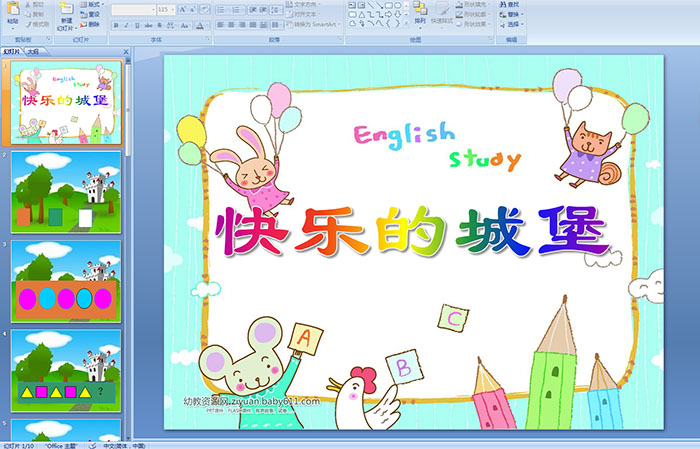Clear all formatting icon
The image size is (700, 449).
point(205,10)
